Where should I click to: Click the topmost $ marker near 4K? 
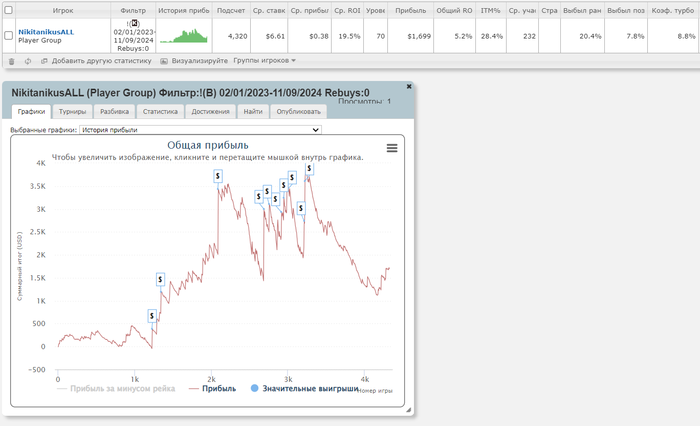coord(309,169)
